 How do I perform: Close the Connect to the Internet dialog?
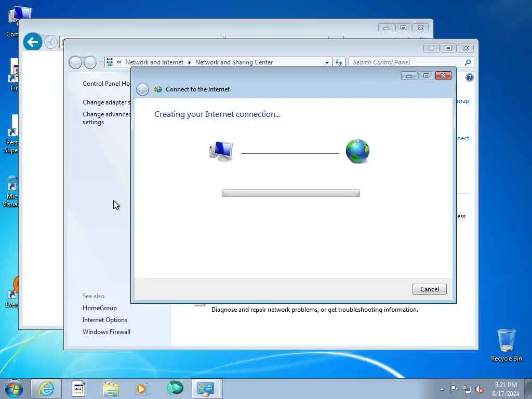pos(443,76)
